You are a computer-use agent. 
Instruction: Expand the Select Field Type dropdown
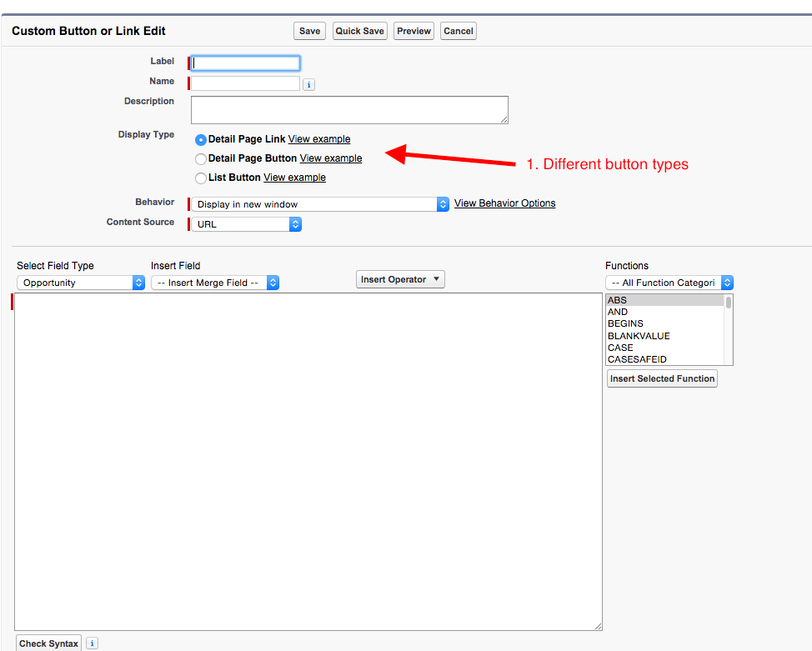tap(81, 283)
